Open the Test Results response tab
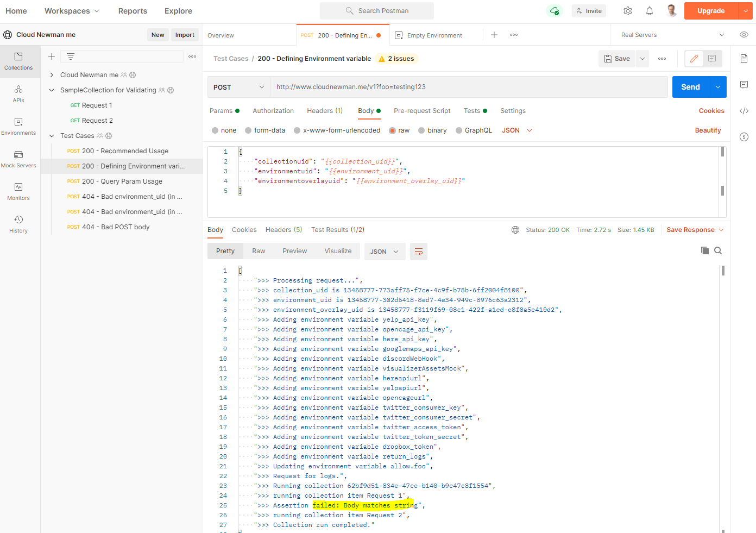 (x=338, y=230)
